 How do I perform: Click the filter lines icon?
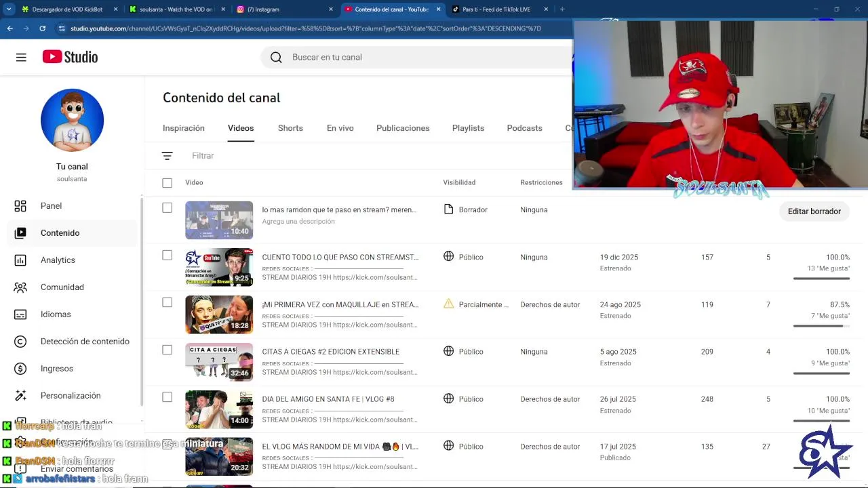click(167, 156)
